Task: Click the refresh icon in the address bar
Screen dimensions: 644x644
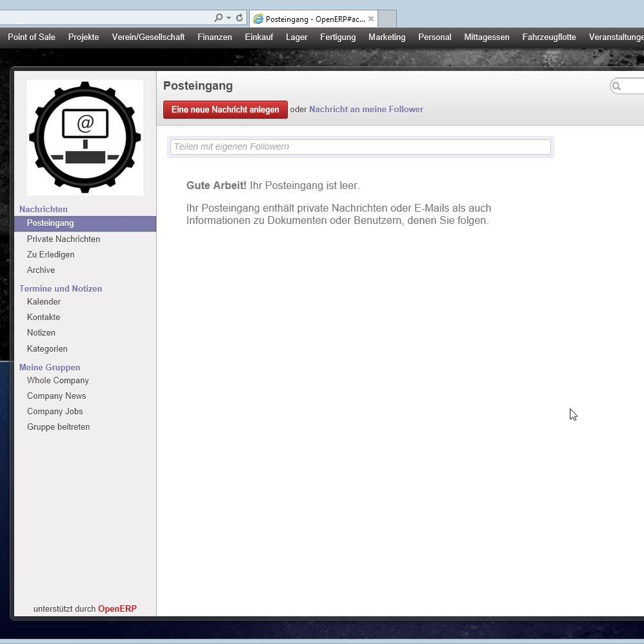Action: click(x=239, y=18)
